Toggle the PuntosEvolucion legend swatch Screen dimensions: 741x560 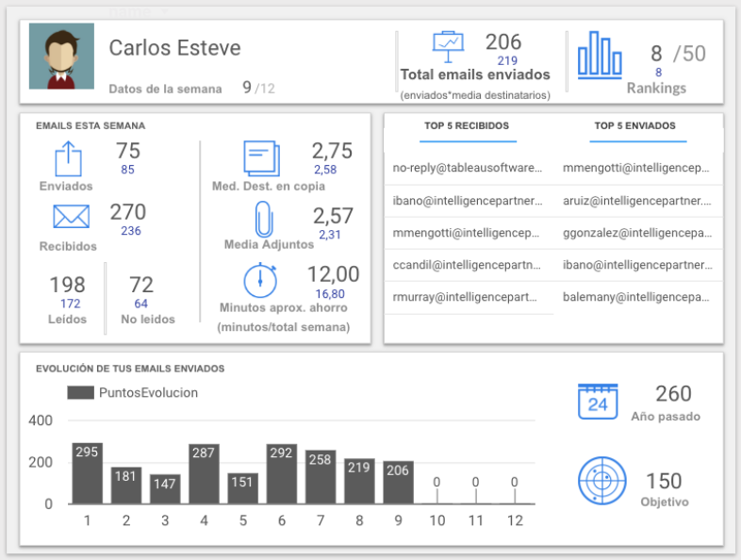click(x=80, y=393)
